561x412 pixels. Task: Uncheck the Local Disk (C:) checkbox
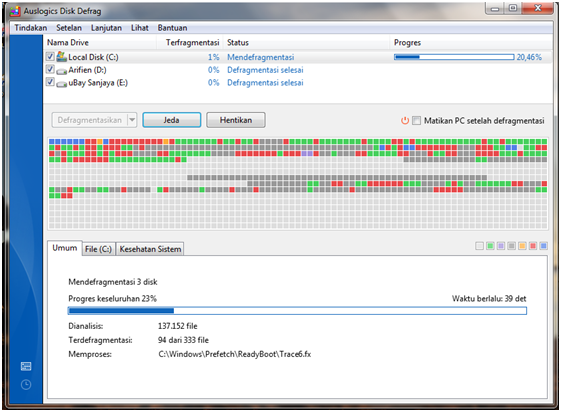pyautogui.click(x=50, y=56)
